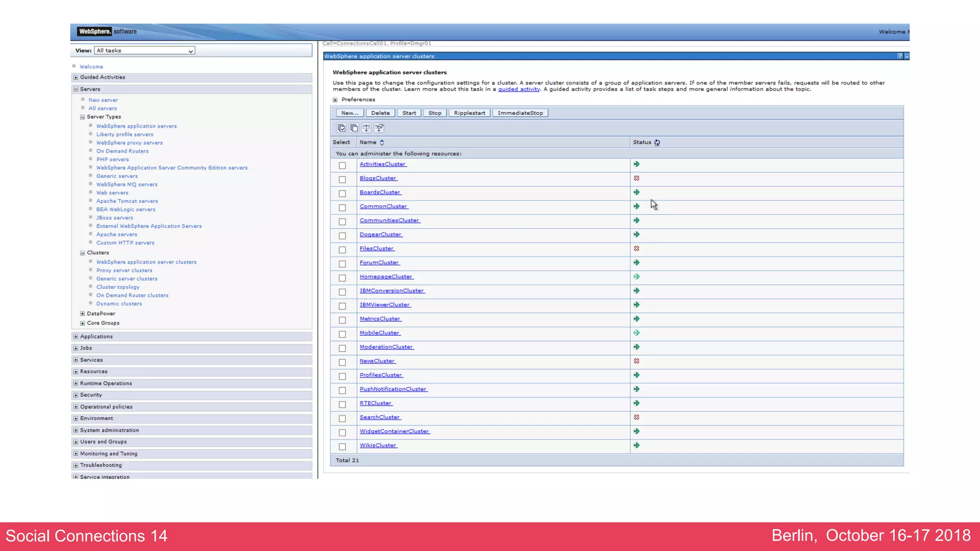The height and width of the screenshot is (551, 980).
Task: Click the Deselect All items icon
Action: (354, 128)
